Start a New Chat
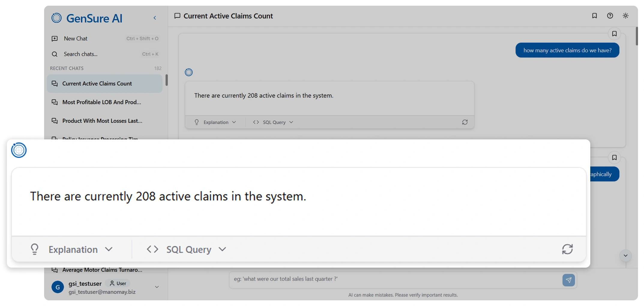The image size is (644, 306). point(76,39)
